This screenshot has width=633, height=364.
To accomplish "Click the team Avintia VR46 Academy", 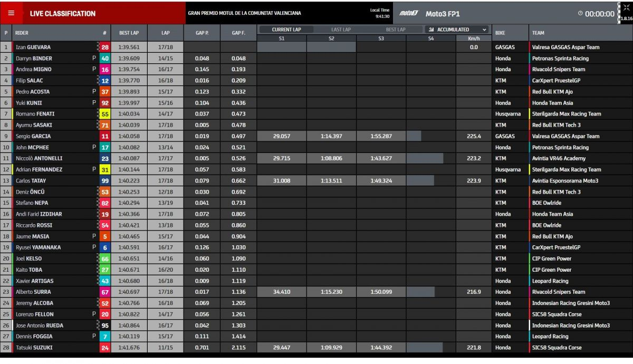I will [x=559, y=158].
